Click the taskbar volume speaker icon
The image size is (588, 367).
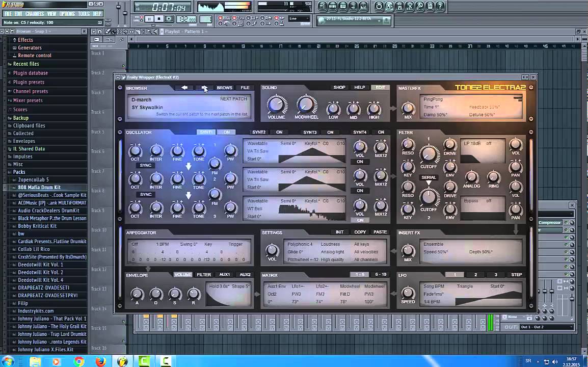coord(554,362)
